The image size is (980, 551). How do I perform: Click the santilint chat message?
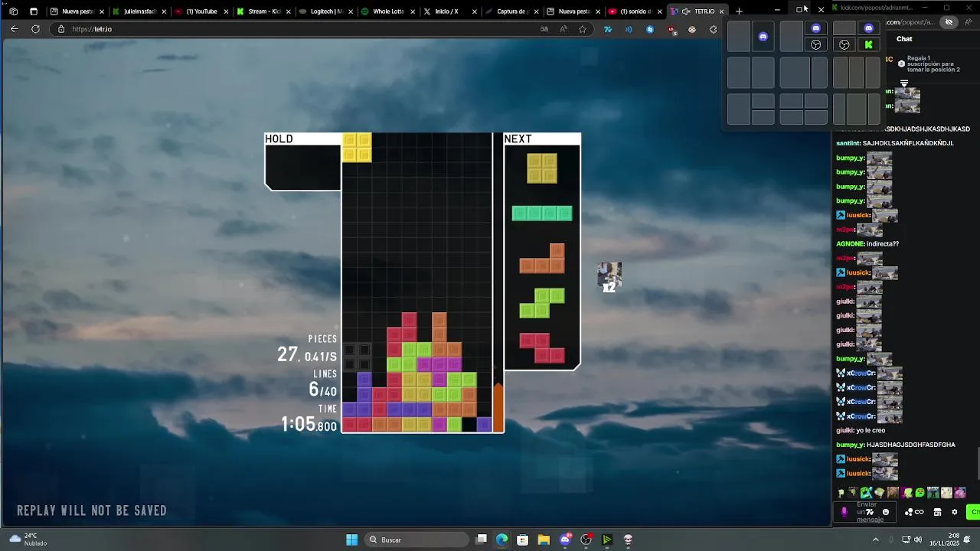[x=895, y=143]
